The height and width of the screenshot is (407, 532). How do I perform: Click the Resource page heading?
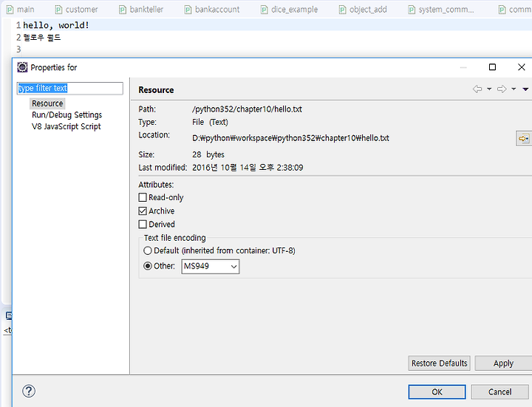(156, 90)
